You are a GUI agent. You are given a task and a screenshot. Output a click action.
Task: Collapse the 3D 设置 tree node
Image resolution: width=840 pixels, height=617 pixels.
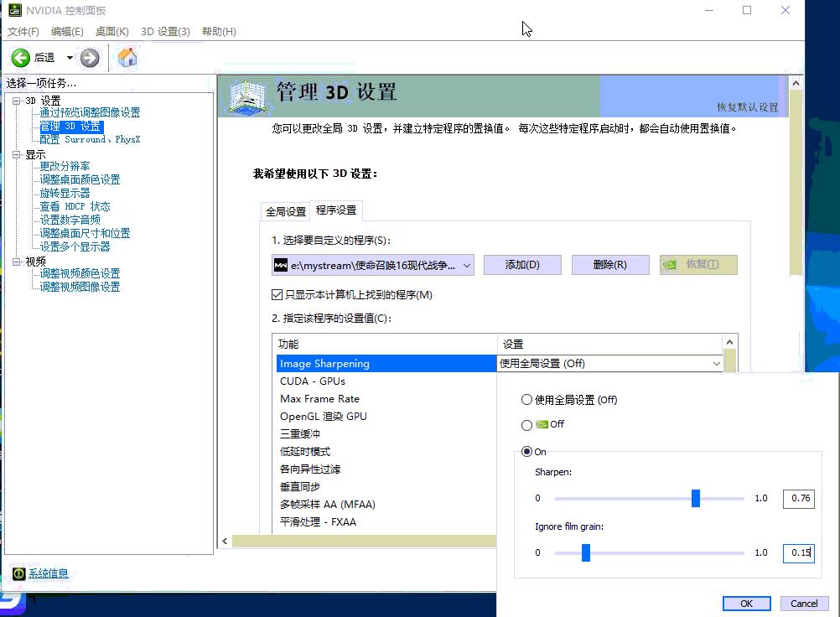coord(17,101)
